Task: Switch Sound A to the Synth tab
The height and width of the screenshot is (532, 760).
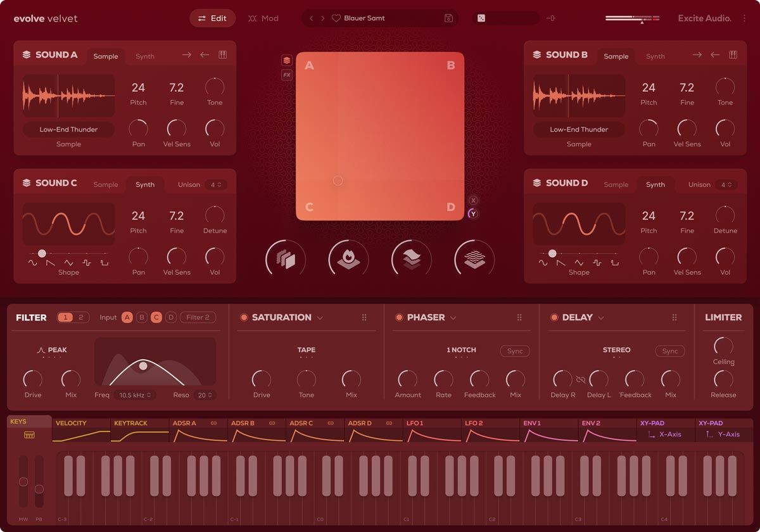Action: (144, 56)
